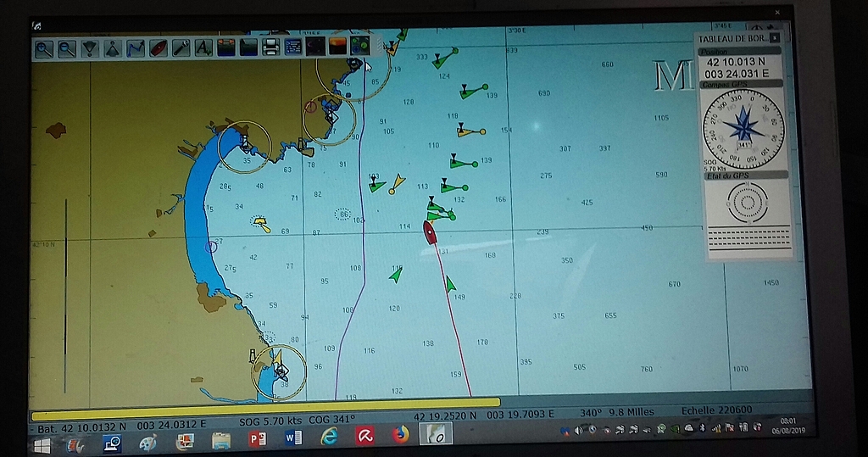Click green AIS triangle near depth 149

451,285
